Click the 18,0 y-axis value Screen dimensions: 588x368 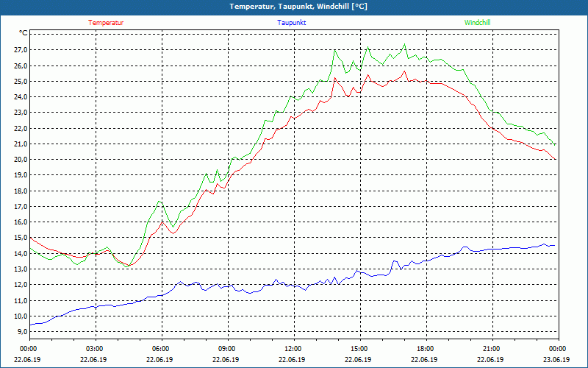[21, 191]
